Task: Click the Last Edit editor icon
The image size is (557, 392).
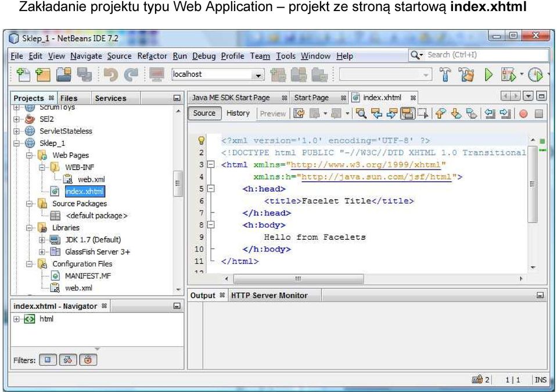Action: (299, 113)
